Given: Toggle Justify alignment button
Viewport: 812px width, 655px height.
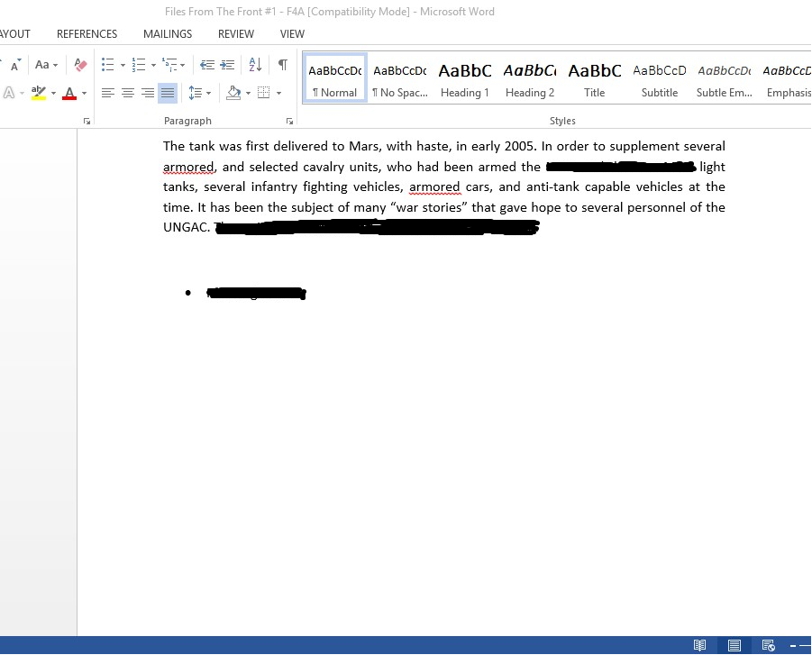Looking at the screenshot, I should pos(168,93).
